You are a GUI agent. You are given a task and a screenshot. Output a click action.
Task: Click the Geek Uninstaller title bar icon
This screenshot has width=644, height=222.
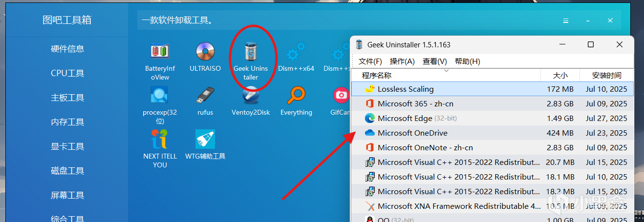point(359,45)
